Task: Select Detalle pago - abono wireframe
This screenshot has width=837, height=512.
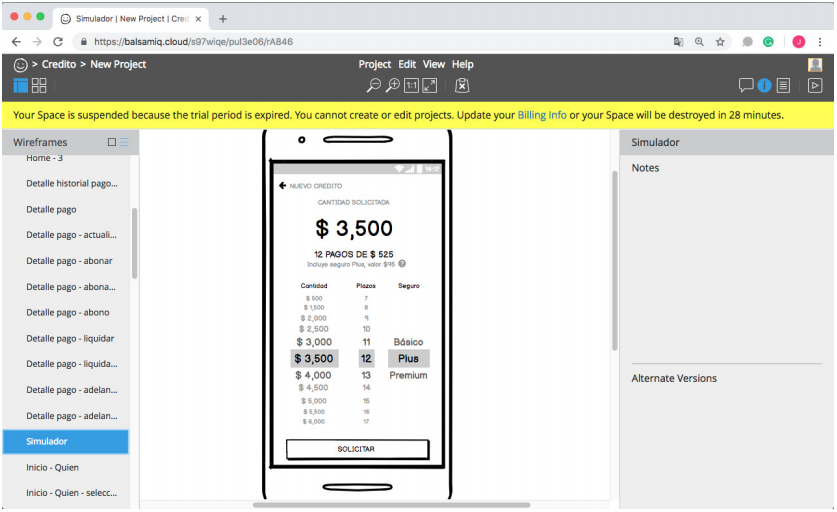Action: pos(66,313)
